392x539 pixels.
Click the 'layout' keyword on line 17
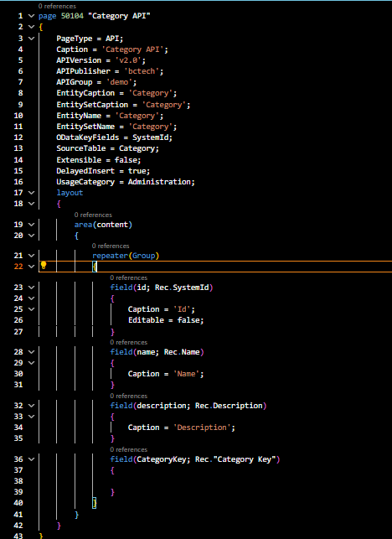[x=70, y=193]
